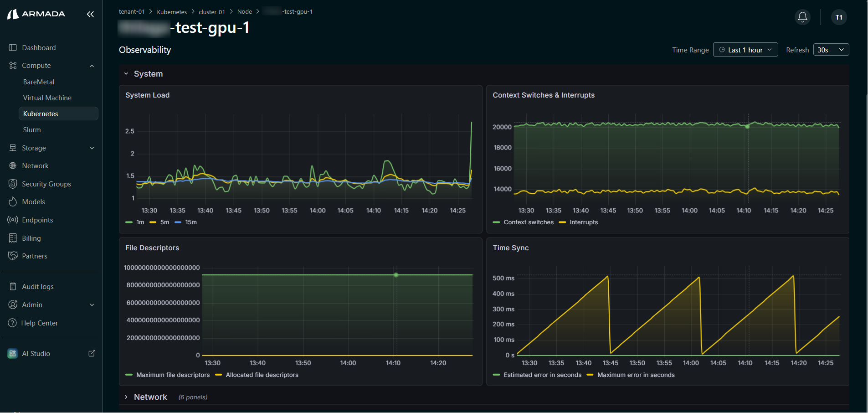
Task: Open Slurm under Compute
Action: [32, 129]
